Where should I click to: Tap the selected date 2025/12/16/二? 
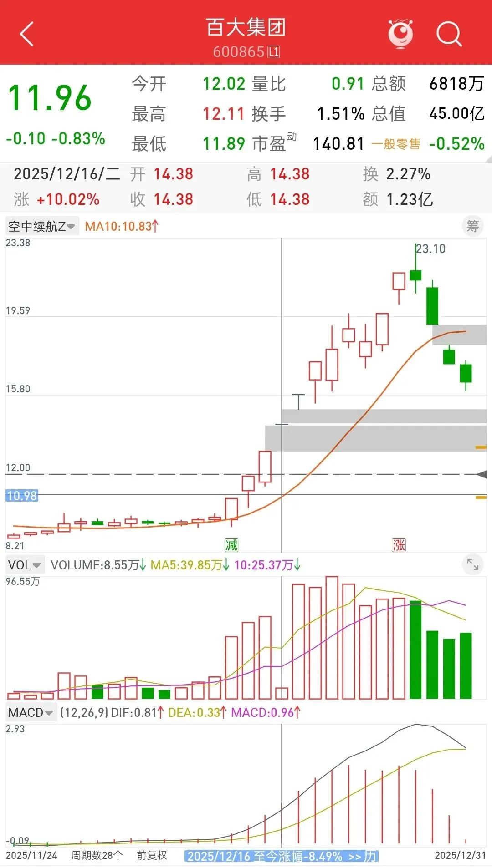click(67, 174)
